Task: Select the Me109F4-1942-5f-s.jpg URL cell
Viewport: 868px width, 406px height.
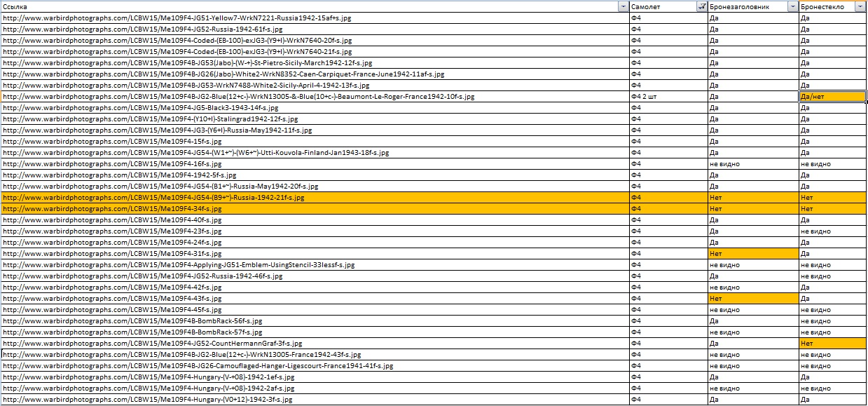Action: point(315,175)
